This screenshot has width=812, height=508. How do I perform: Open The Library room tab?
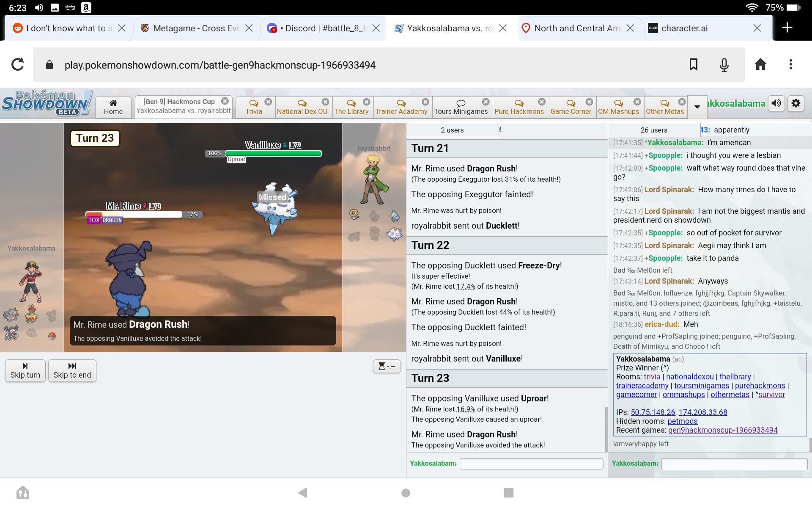coord(351,107)
